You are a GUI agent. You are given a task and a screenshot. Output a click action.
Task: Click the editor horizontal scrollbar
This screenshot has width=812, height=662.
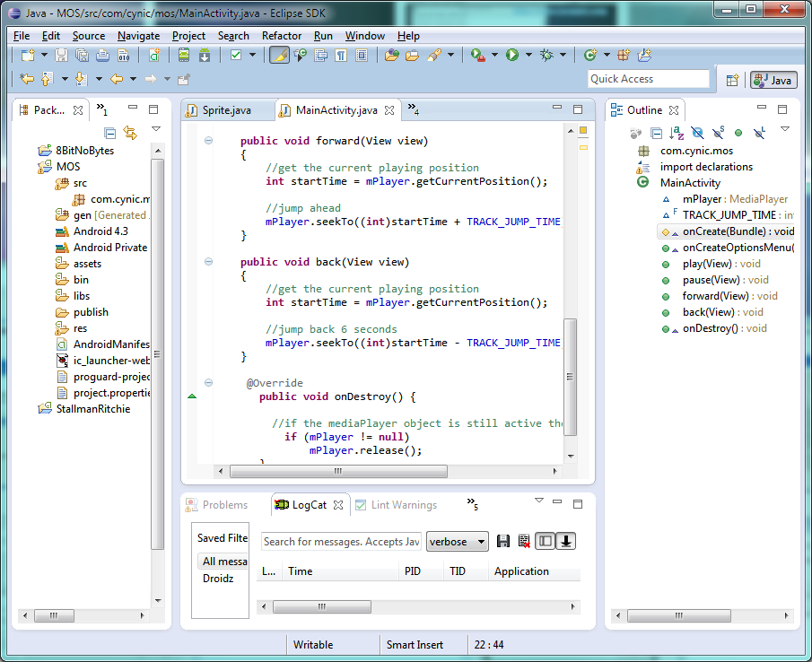tap(337, 472)
